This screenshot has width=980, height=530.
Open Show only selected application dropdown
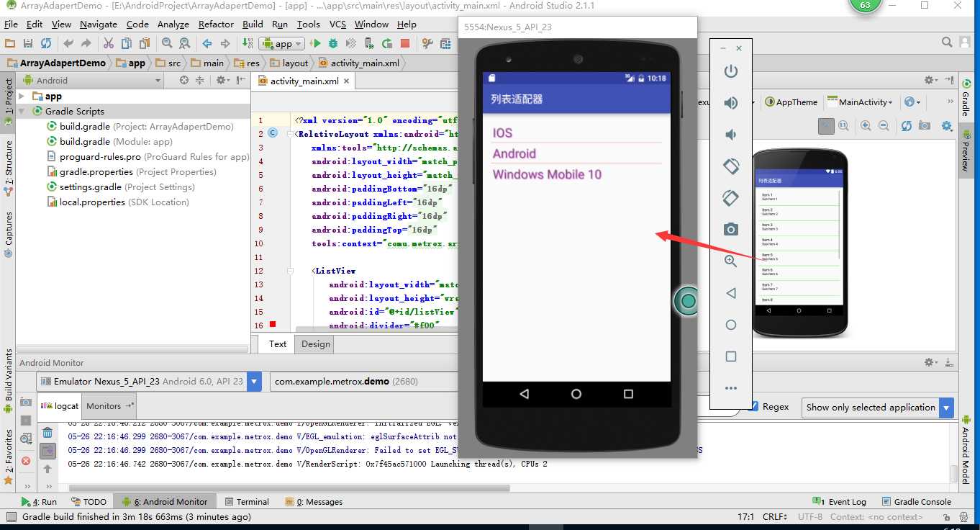click(x=878, y=407)
